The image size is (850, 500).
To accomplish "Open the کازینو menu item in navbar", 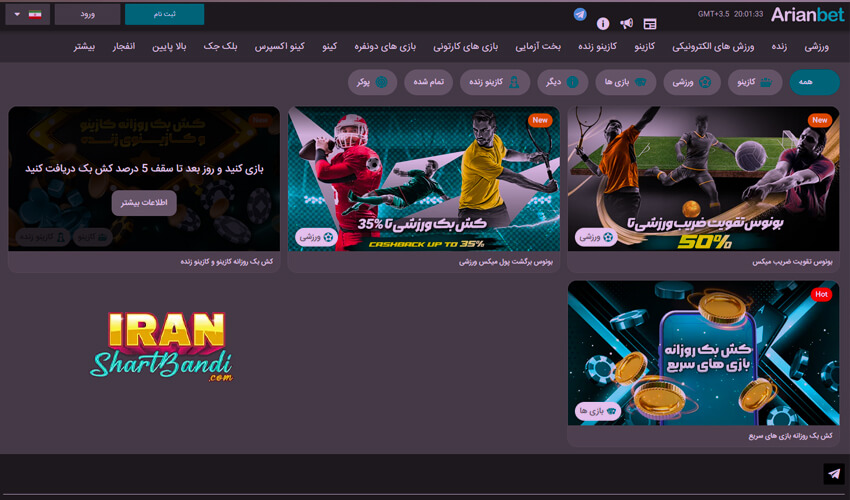I will click(645, 47).
